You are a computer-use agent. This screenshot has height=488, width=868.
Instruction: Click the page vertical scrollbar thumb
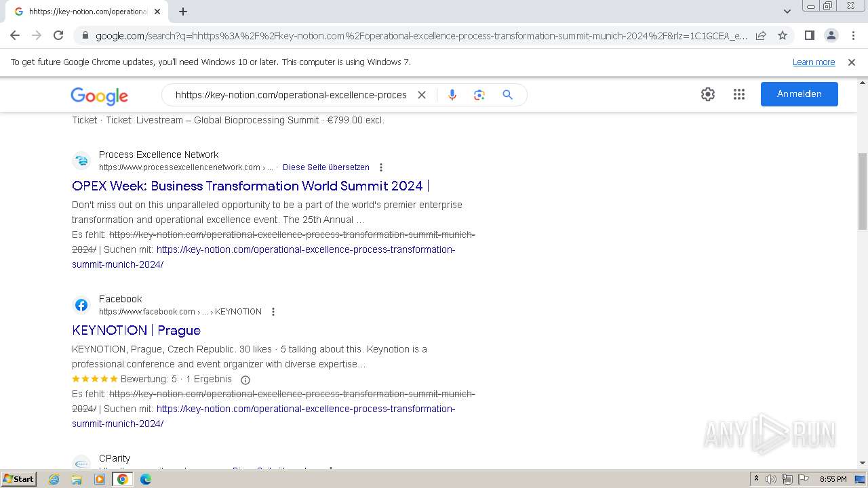(x=863, y=192)
